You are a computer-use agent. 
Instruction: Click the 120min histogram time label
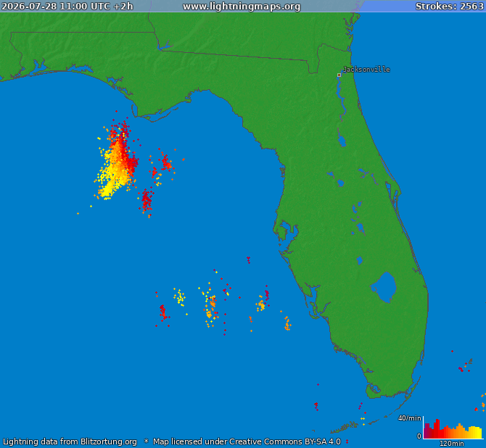point(452,444)
